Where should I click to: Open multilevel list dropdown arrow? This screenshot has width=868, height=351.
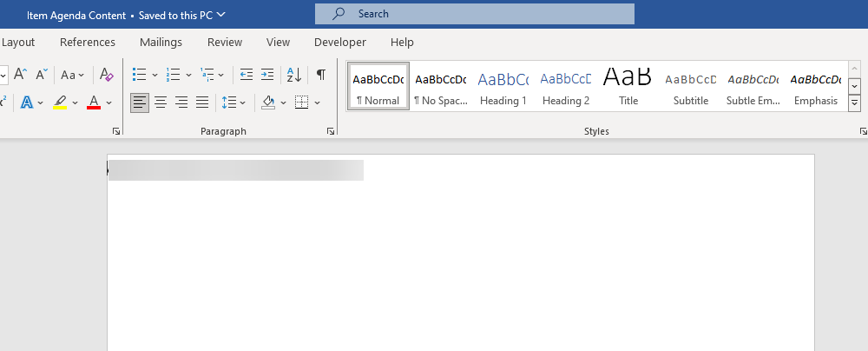click(220, 75)
